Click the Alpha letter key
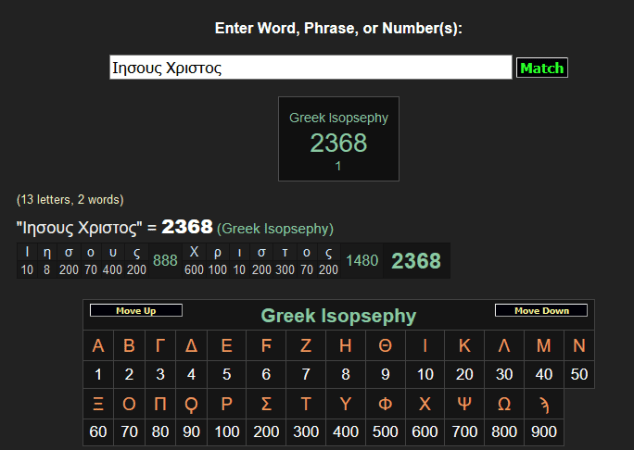Screen dimensions: 634x450 (x=98, y=346)
